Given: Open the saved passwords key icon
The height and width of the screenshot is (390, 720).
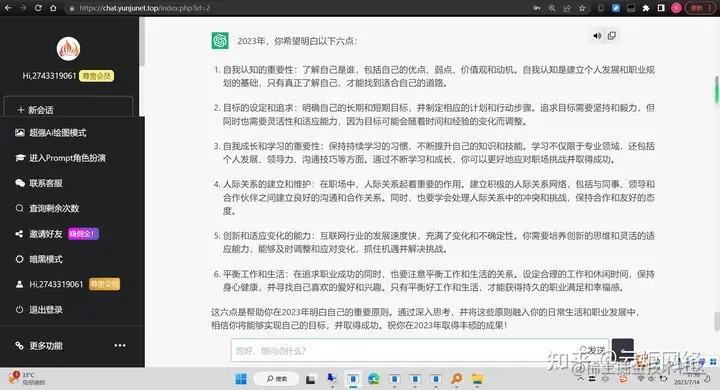Looking at the screenshot, I should tap(537, 8).
